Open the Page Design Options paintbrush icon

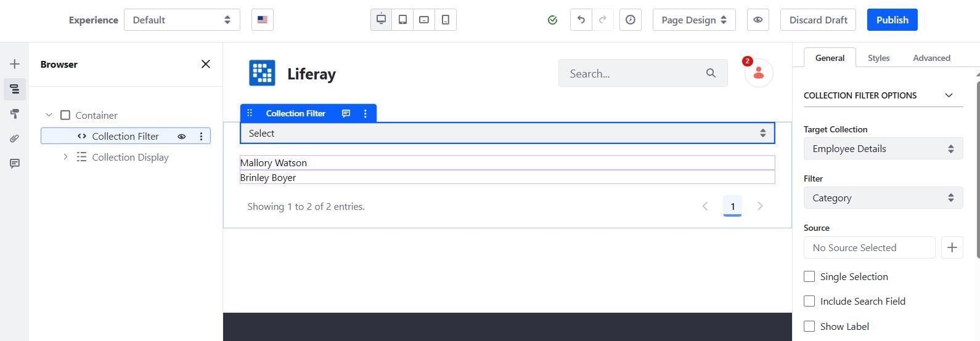(15, 114)
